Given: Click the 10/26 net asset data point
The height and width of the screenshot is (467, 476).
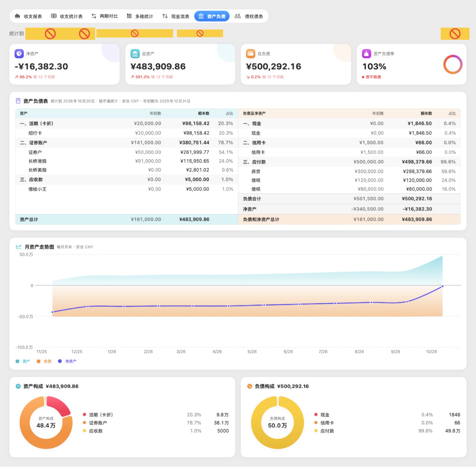Looking at the screenshot, I should point(442,286).
